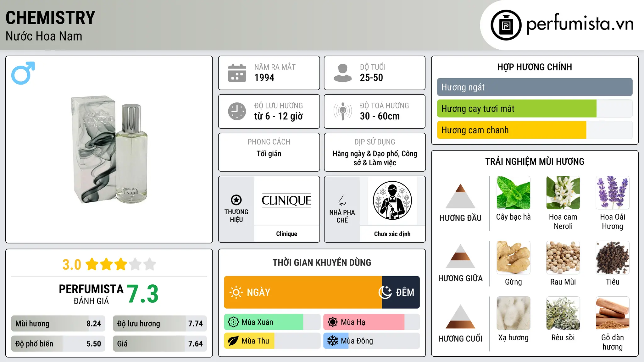This screenshot has width=644, height=362.
Task: Click the person icon beside Độ tuổi
Action: (x=342, y=73)
